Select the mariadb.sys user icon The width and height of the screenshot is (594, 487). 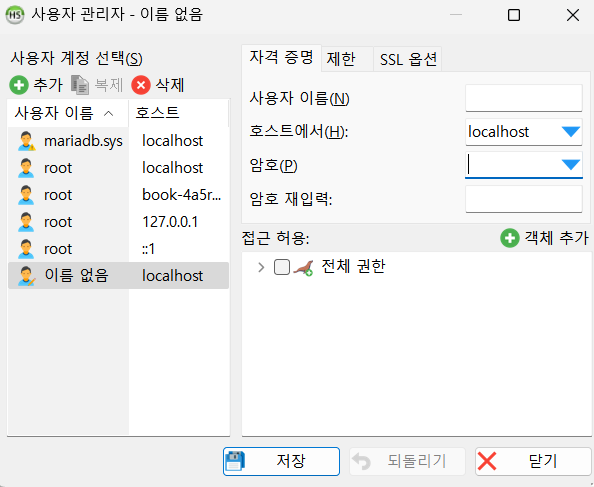pos(27,141)
